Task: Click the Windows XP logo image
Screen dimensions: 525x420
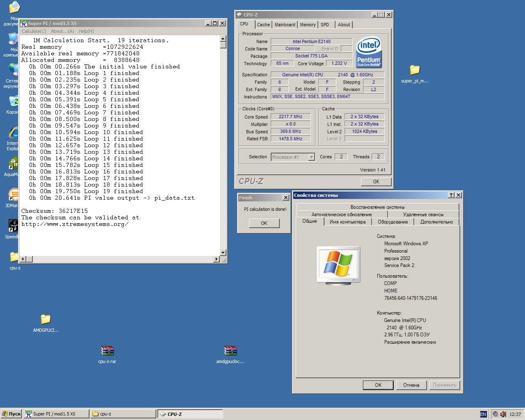Action: (339, 265)
